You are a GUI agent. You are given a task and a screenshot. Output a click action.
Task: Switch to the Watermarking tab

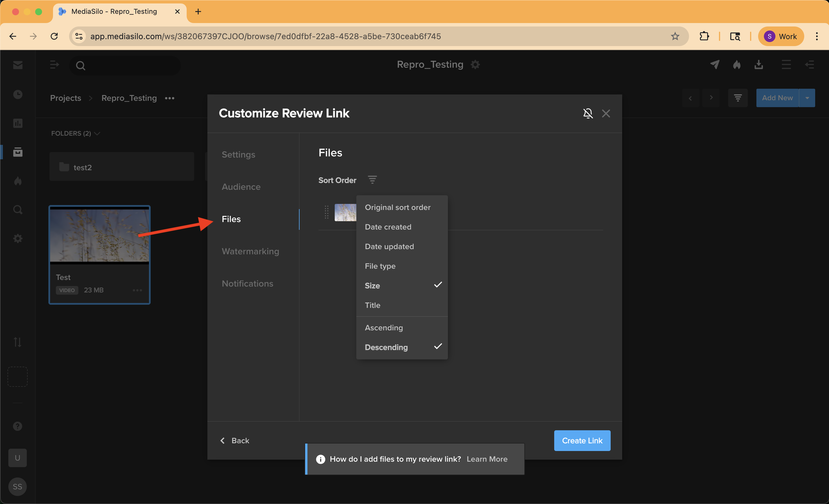coord(250,251)
